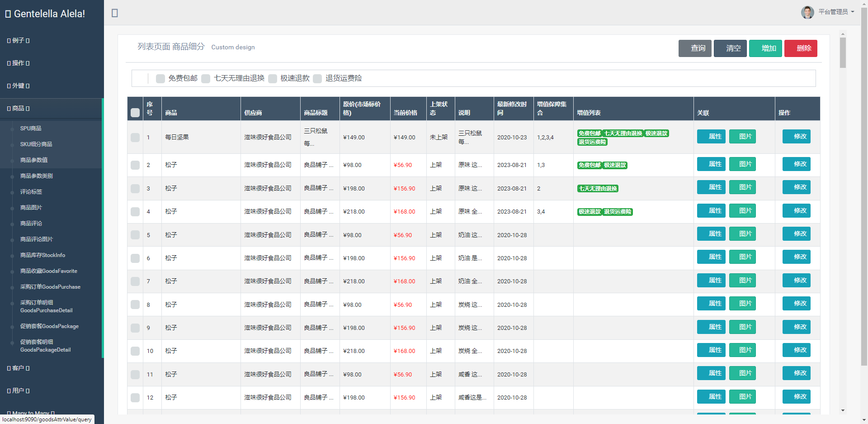This screenshot has width=868, height=424.
Task: Click 属性 button for row 1 每日坚果
Action: (x=711, y=137)
